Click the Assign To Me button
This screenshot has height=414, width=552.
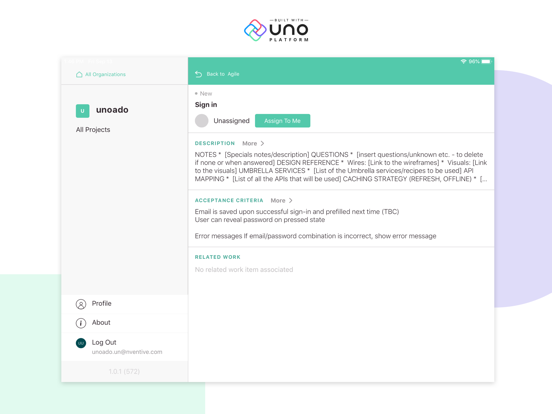pyautogui.click(x=282, y=121)
